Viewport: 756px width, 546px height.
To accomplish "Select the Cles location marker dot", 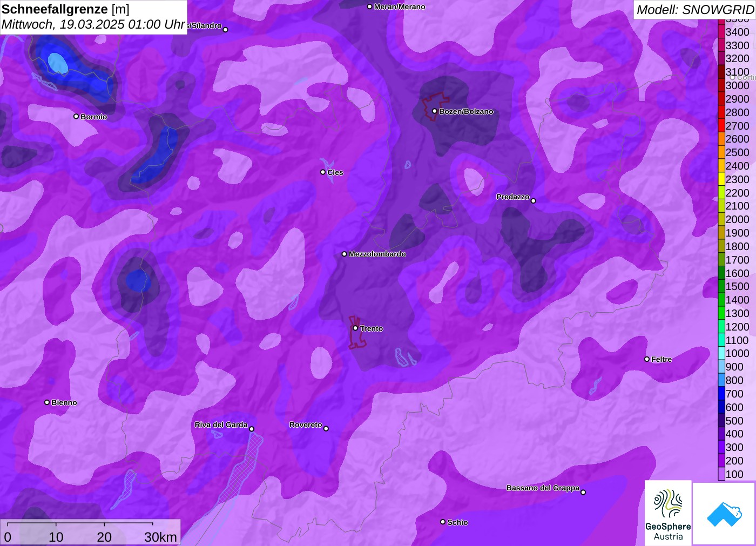I will 323,172.
